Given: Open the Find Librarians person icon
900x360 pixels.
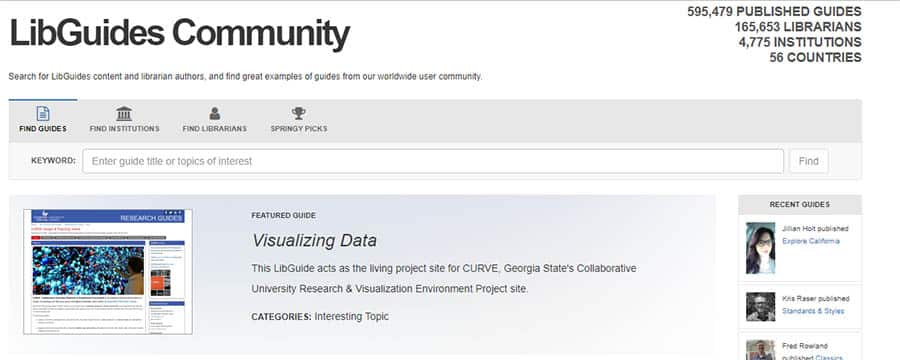Looking at the screenshot, I should (215, 113).
